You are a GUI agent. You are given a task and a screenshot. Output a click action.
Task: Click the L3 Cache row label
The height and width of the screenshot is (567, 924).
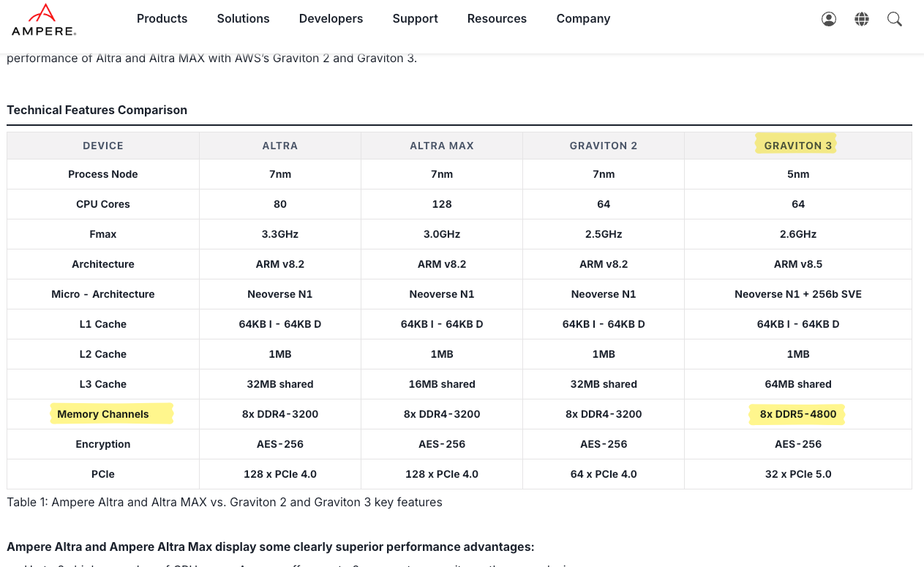pyautogui.click(x=103, y=384)
